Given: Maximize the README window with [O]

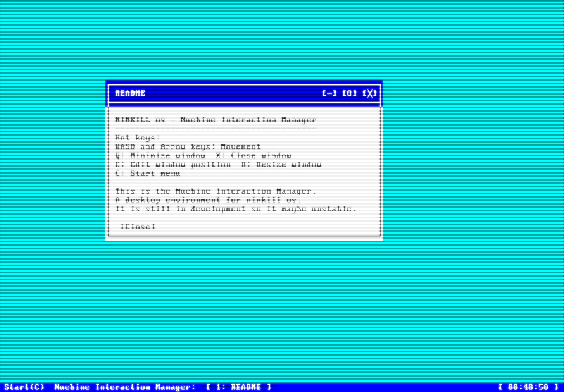Looking at the screenshot, I should (349, 93).
